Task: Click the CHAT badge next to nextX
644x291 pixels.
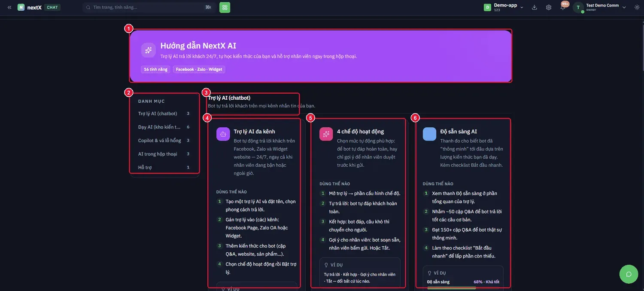Action: 52,7
